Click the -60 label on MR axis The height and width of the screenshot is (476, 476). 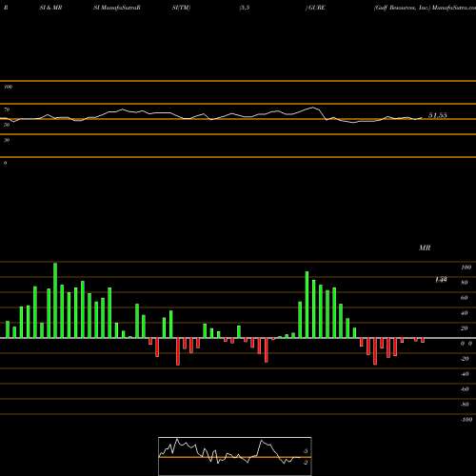465,389
